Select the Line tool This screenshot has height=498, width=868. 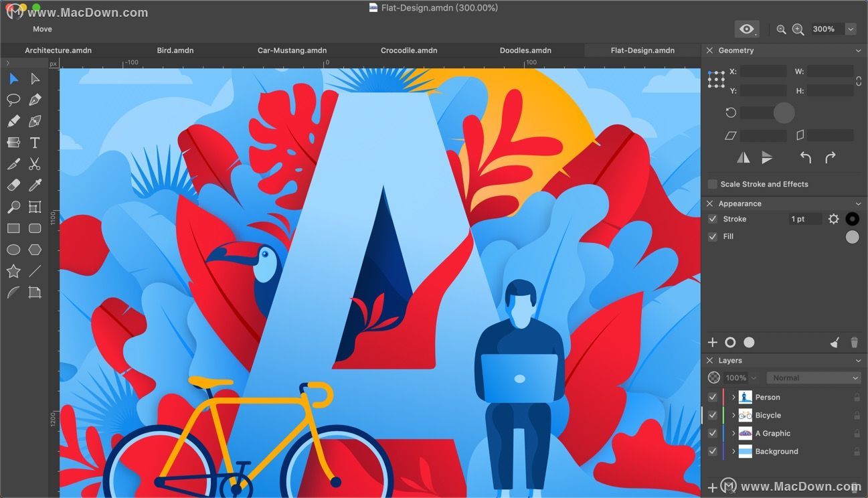(35, 271)
